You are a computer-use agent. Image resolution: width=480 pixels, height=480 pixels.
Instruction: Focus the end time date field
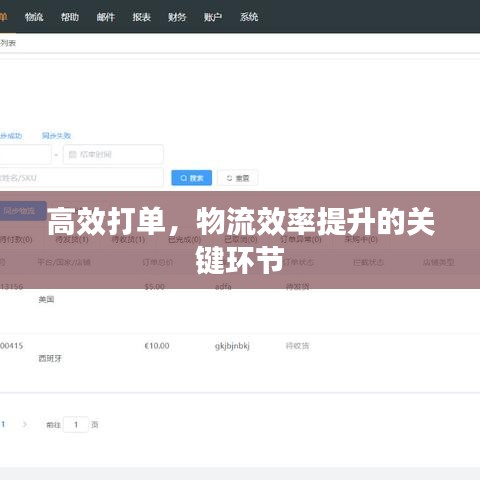[113, 154]
